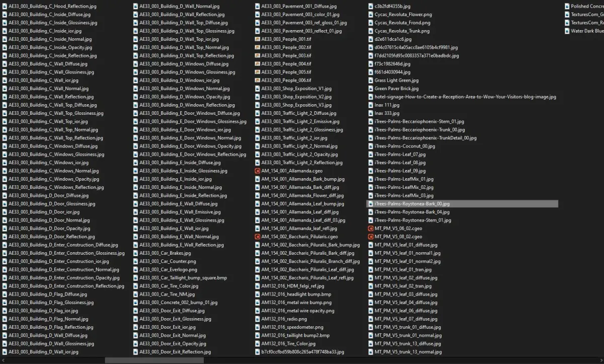Click icon of AE33_003_Car_Taillight_bump_square.bmp
This screenshot has height=364, width=604.
point(135,278)
